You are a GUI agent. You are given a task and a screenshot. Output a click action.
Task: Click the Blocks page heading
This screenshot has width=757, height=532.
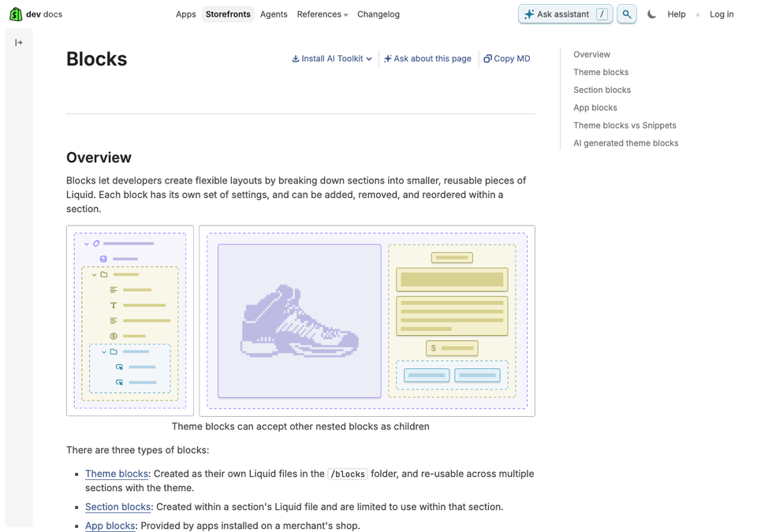click(96, 59)
